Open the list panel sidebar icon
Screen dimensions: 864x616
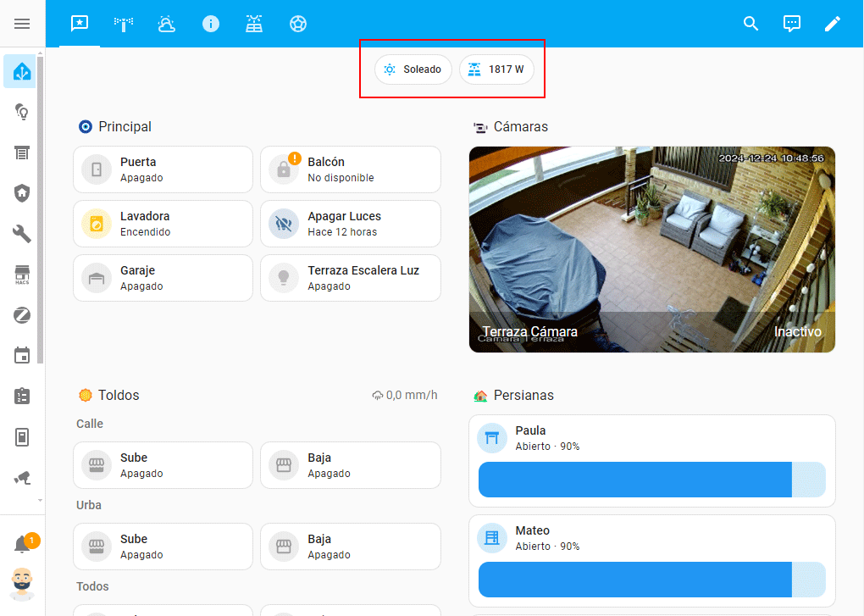point(22,153)
